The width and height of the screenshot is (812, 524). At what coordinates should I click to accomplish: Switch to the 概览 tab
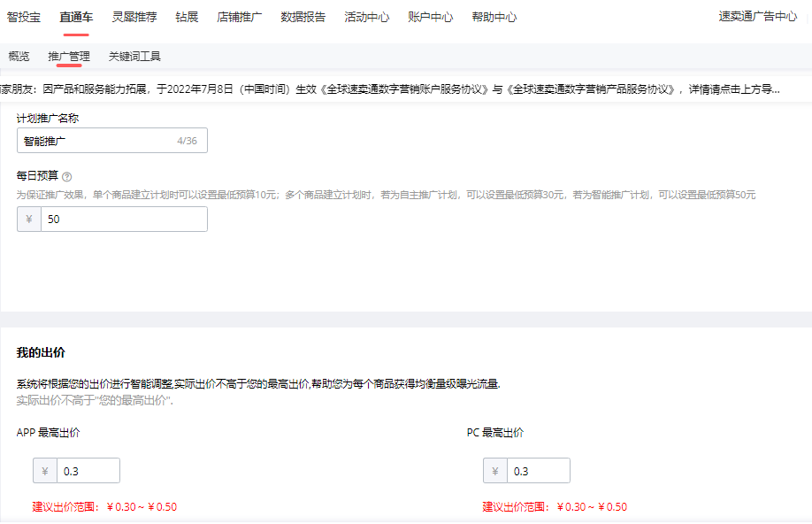tap(21, 55)
